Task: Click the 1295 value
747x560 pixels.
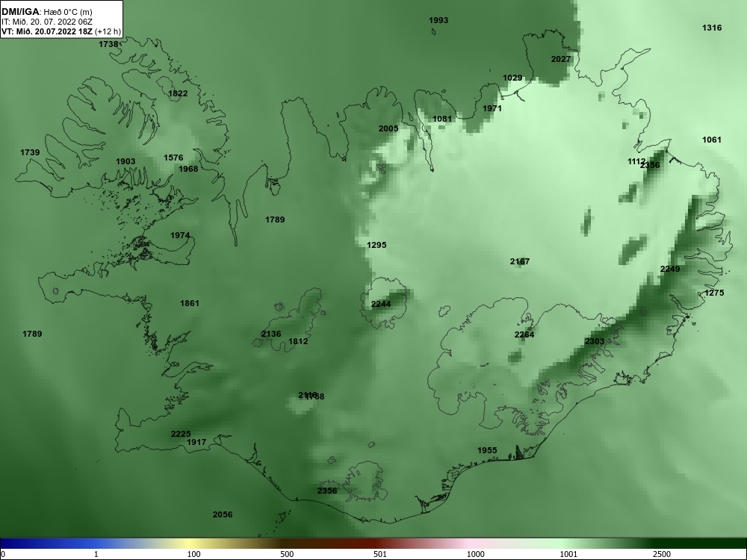Action: click(376, 245)
